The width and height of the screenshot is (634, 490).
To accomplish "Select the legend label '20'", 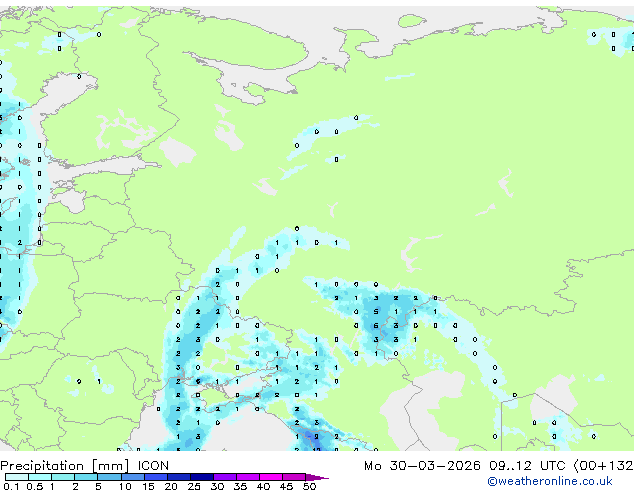I will [171, 486].
